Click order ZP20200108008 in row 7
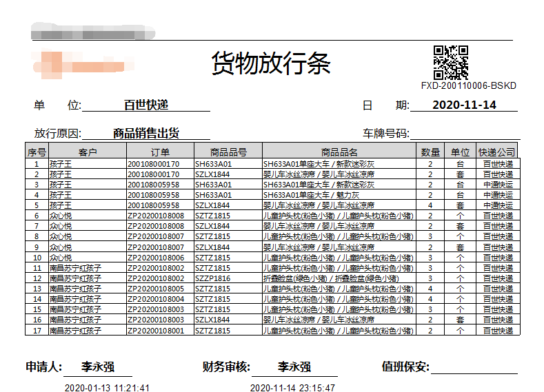The image size is (544, 392). coord(156,226)
